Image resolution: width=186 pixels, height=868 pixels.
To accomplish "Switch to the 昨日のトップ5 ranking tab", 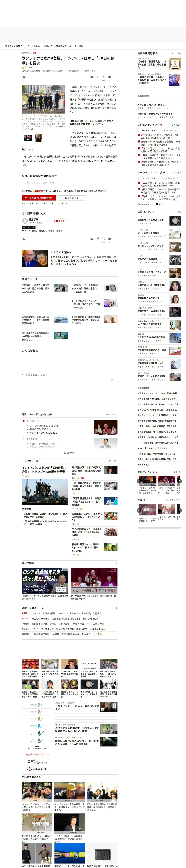I will 170,130.
